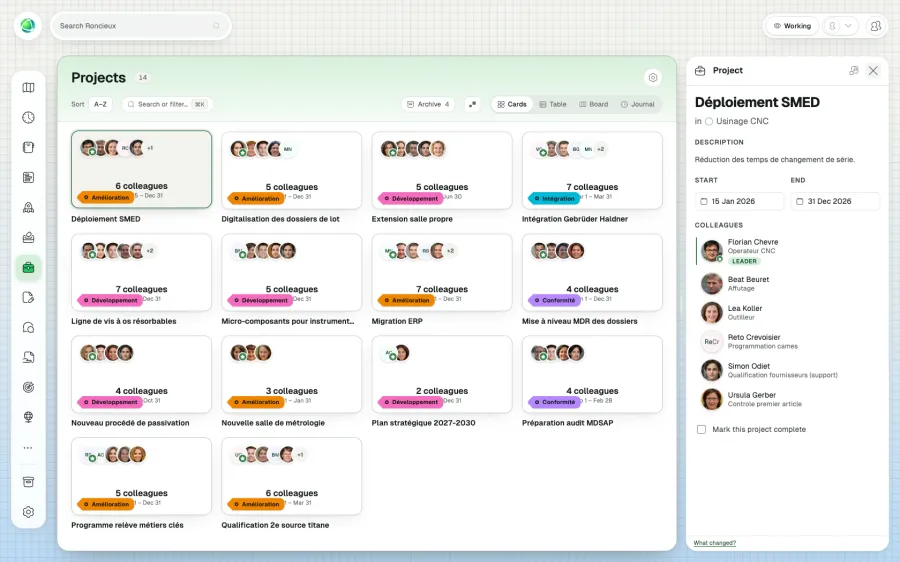Click the briefcase icon beside Project title
The image size is (900, 562).
(700, 71)
